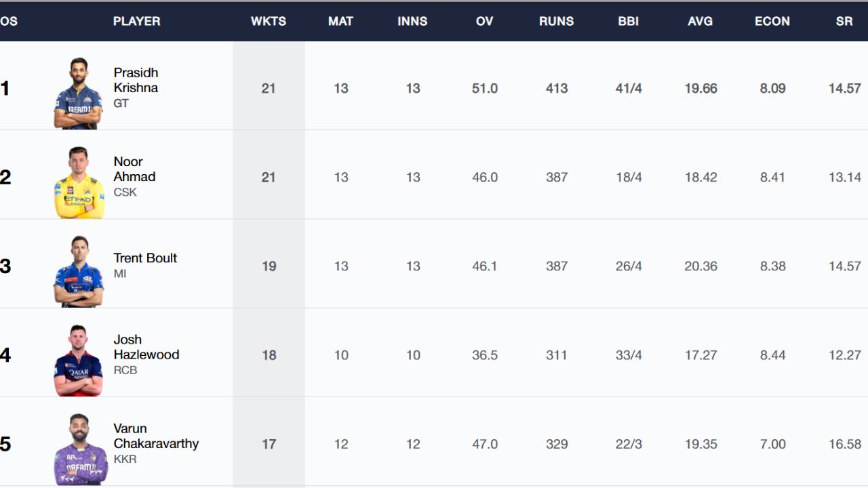The width and height of the screenshot is (868, 488).
Task: Sort table by WKTS column header
Action: 269,21
